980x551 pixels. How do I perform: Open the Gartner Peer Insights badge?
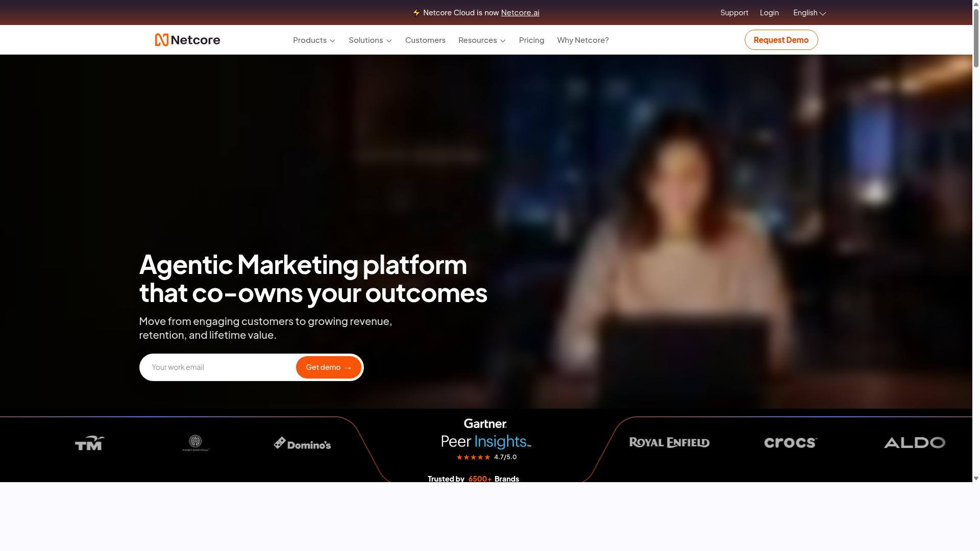(x=485, y=434)
